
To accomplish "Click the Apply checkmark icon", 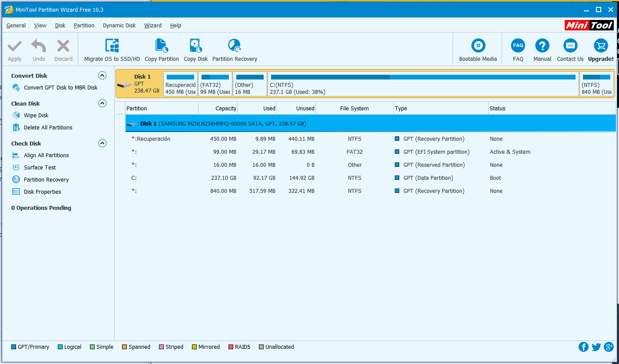I will click(15, 46).
